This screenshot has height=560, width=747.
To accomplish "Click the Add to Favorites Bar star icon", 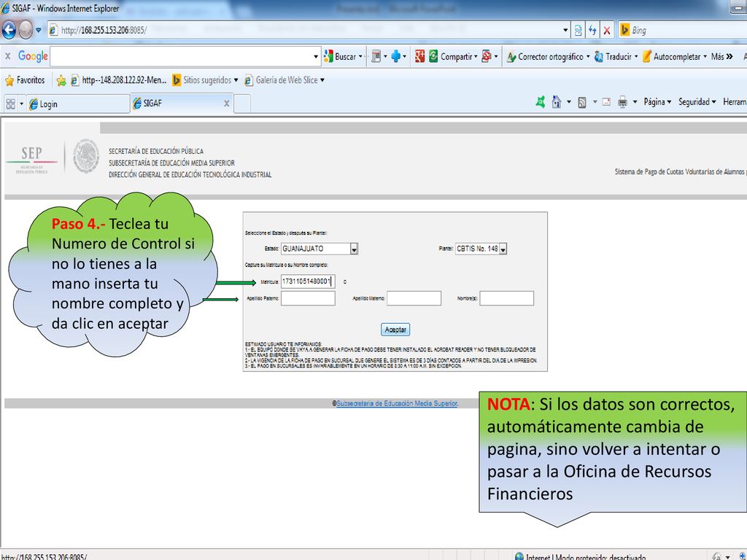I will click(x=61, y=80).
